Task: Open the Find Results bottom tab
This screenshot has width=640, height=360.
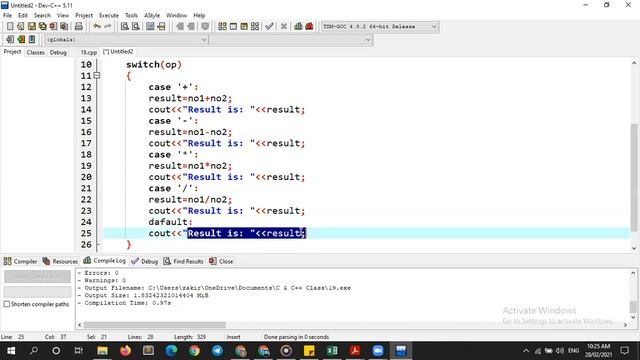Action: [183, 261]
